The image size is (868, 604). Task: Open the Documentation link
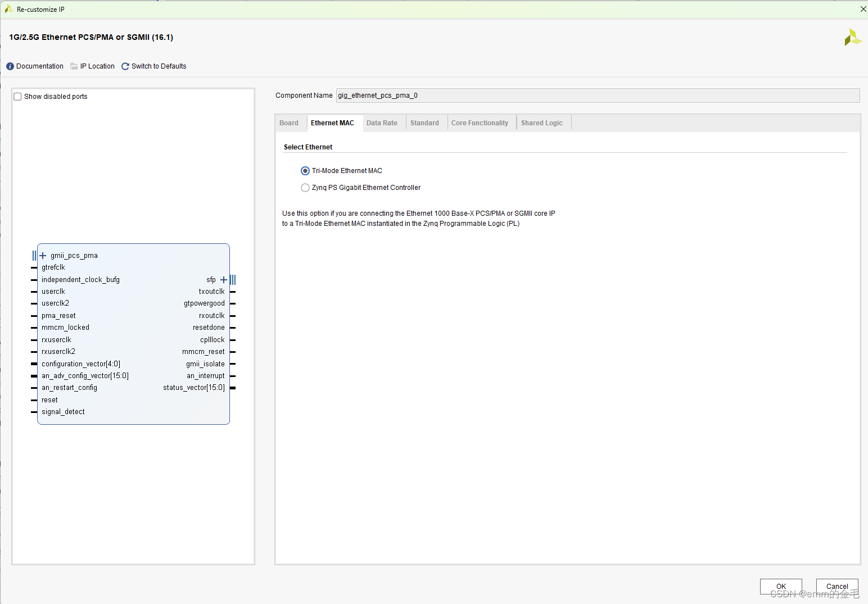point(40,66)
